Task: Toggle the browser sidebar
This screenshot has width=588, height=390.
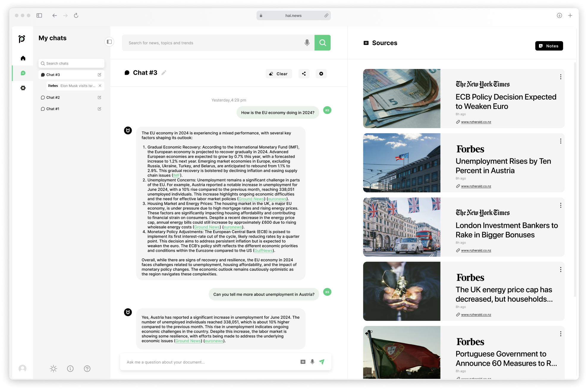Action: tap(39, 15)
